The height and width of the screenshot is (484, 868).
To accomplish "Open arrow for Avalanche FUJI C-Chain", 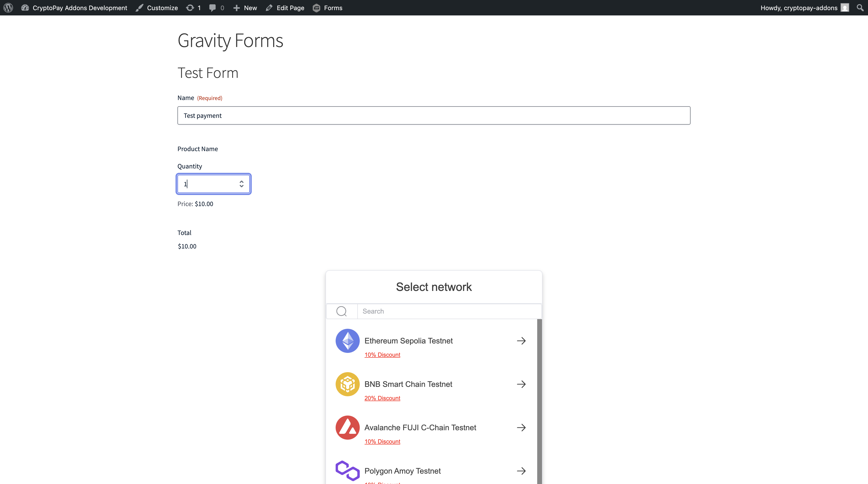I will click(521, 427).
